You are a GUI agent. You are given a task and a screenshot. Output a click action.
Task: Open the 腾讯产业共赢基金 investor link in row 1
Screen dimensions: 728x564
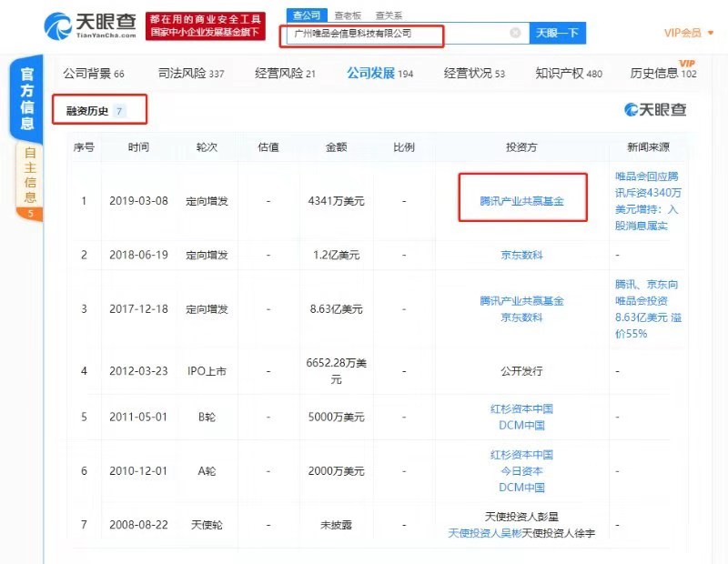[x=522, y=201]
